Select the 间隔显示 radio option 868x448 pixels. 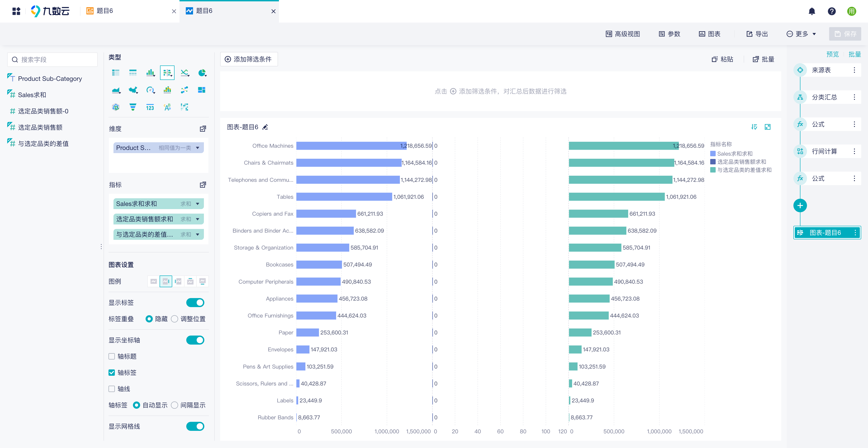(x=174, y=405)
